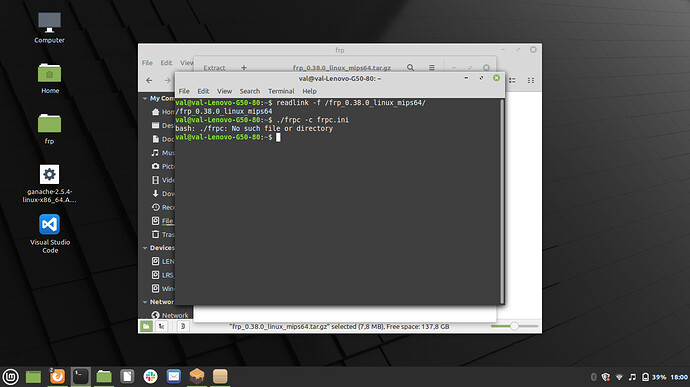Switch to the archive manager taskbar icon
This screenshot has width=690, height=387.
pyautogui.click(x=220, y=376)
